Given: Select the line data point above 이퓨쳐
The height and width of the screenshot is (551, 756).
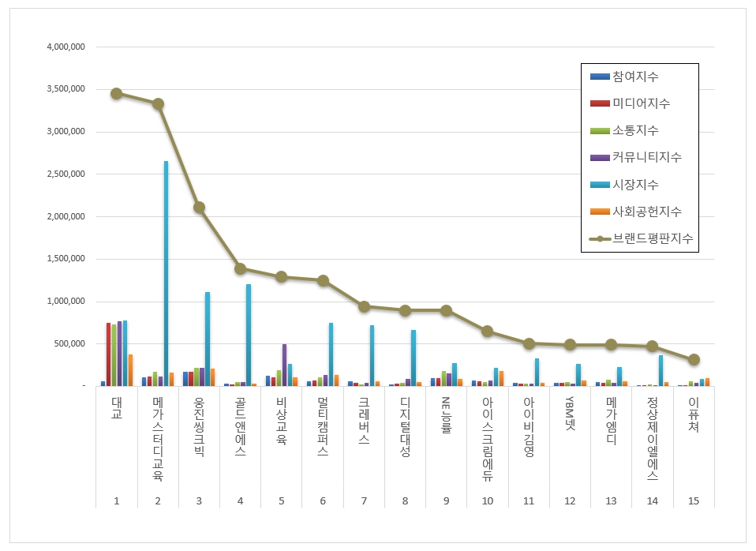Looking at the screenshot, I should point(694,359).
